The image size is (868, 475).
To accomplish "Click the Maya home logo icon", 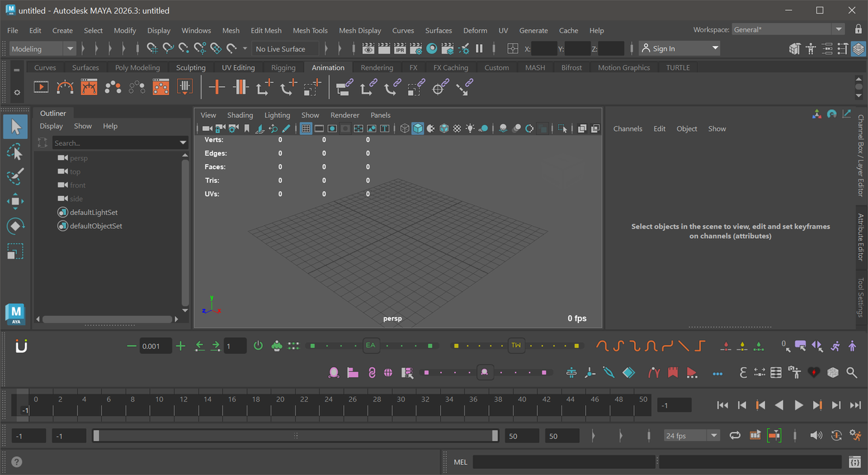I will click(x=16, y=314).
